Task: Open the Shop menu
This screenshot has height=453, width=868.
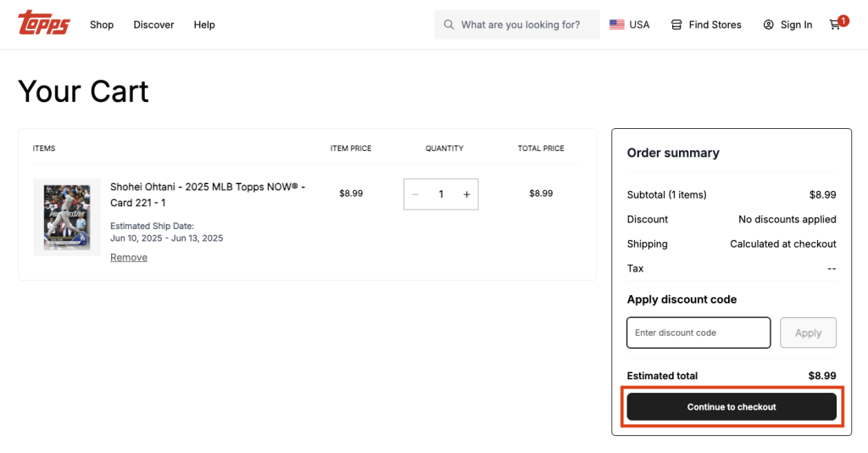Action: pyautogui.click(x=102, y=25)
